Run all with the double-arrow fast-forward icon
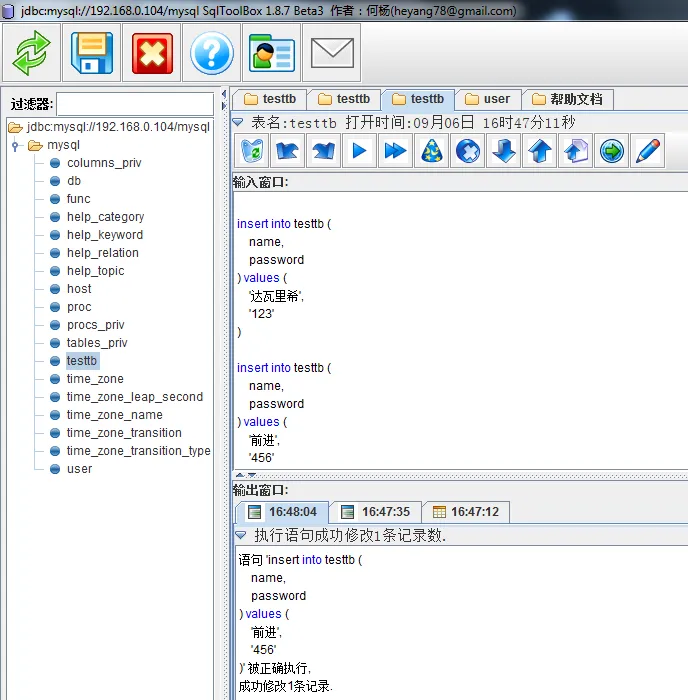 [396, 151]
